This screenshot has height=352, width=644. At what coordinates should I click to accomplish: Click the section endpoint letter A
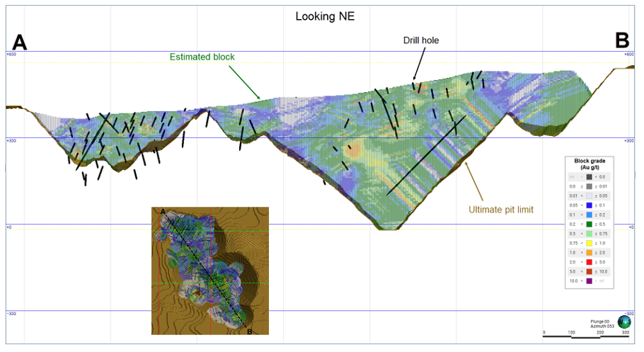[19, 42]
